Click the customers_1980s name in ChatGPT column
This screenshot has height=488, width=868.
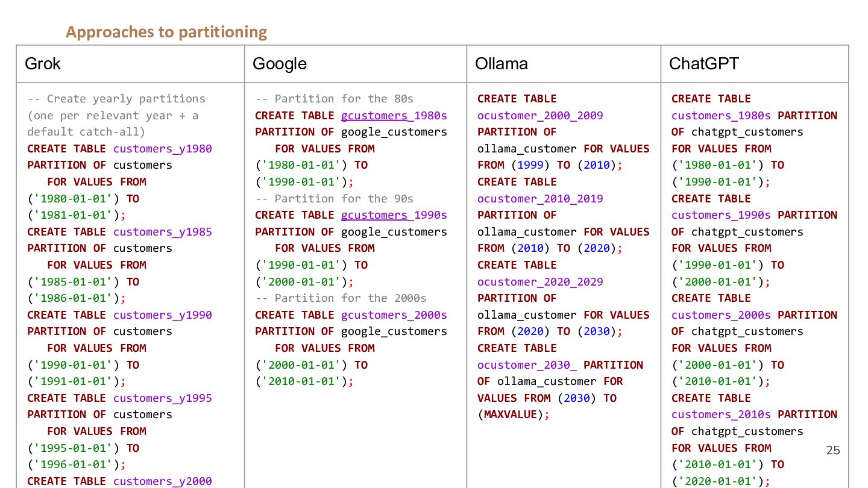721,116
